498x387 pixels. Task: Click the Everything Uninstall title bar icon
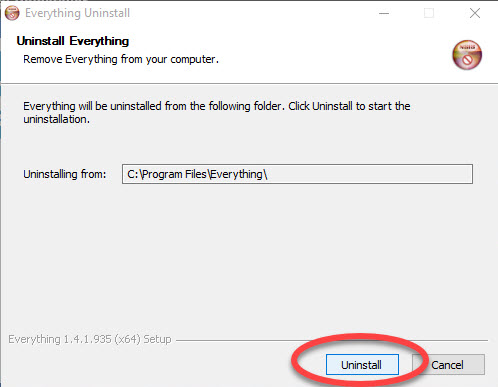coord(12,13)
